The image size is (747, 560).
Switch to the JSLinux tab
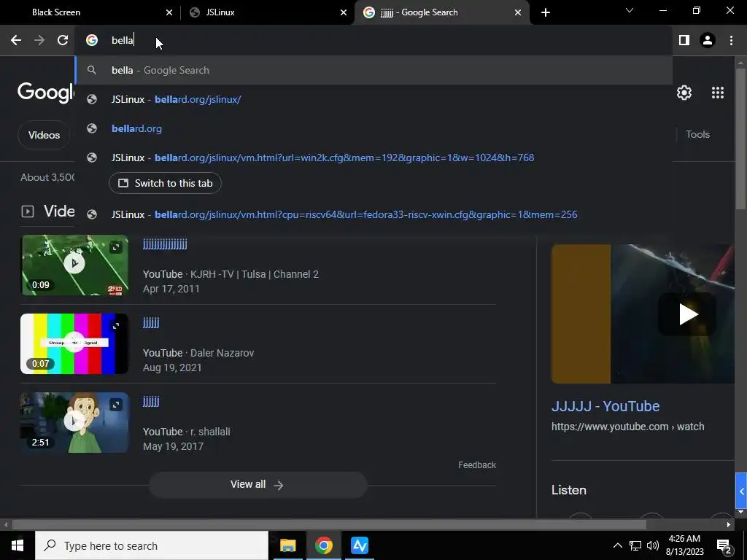267,12
